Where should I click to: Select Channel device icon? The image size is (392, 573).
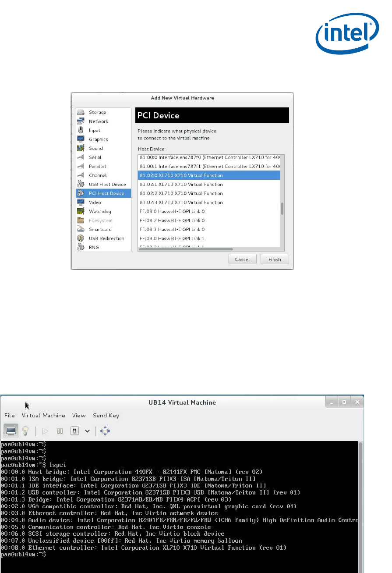point(81,175)
